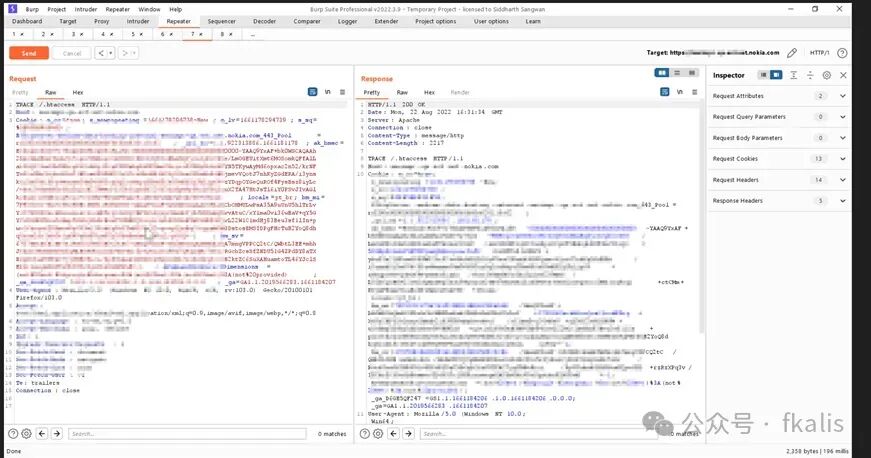Expand all Inspector sections icon
Screen dimensions: 871x458
(793, 75)
